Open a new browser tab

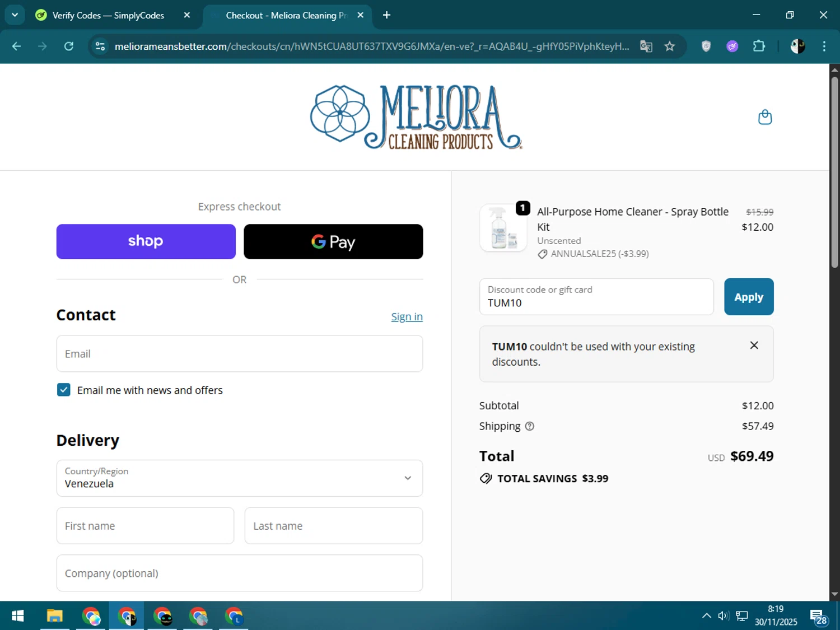pos(386,15)
